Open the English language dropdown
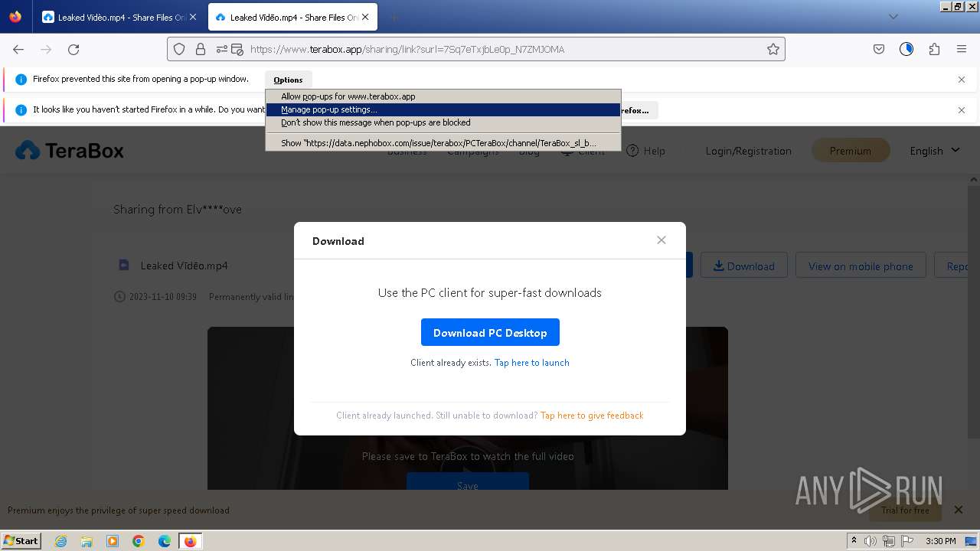Viewport: 980px width, 551px height. click(934, 151)
